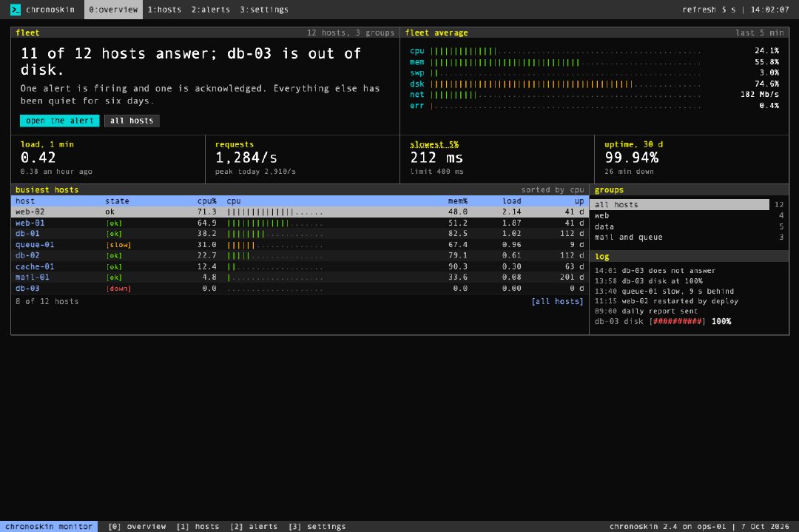The width and height of the screenshot is (799, 532).
Task: Click log entry '13:58 db-03 disk at 100%'
Action: coord(648,281)
